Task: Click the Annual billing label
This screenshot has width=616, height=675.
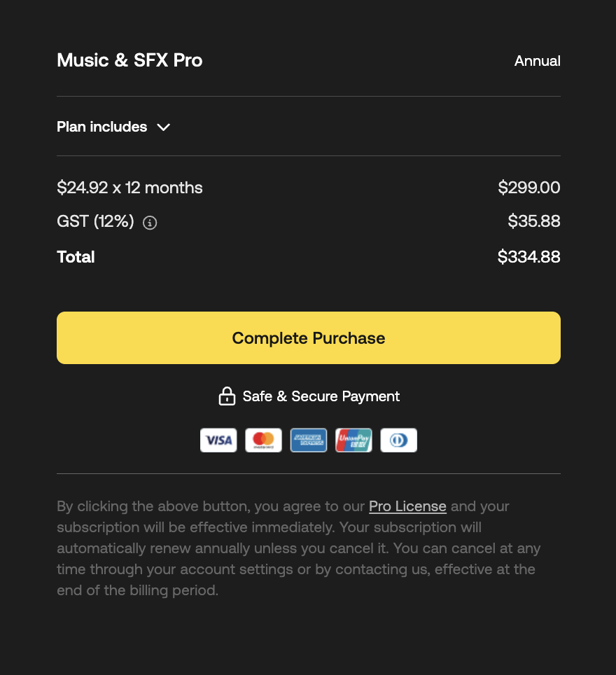Action: [537, 61]
